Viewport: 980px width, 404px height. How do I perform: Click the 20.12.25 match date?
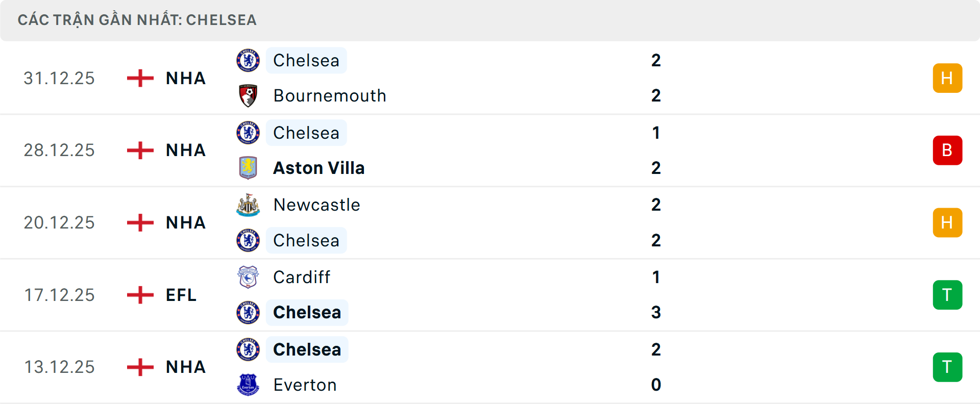pos(59,223)
